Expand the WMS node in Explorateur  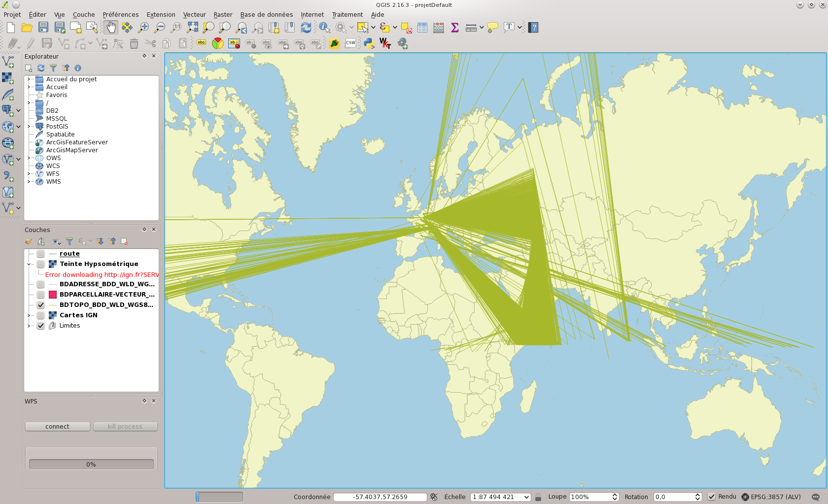tap(29, 182)
